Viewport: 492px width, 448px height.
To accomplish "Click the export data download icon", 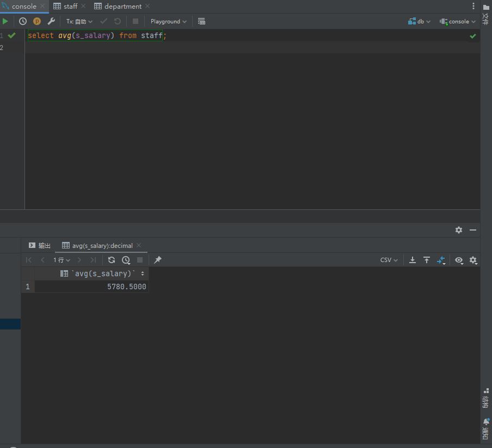I will (413, 260).
